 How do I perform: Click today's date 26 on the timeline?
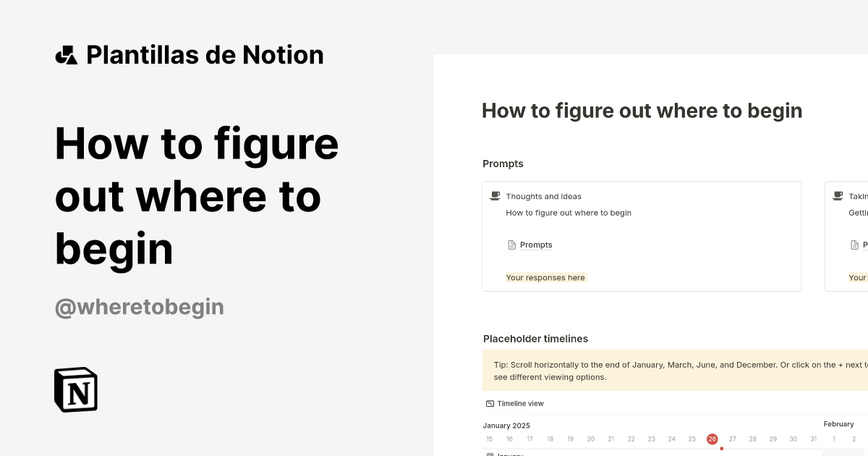click(712, 439)
